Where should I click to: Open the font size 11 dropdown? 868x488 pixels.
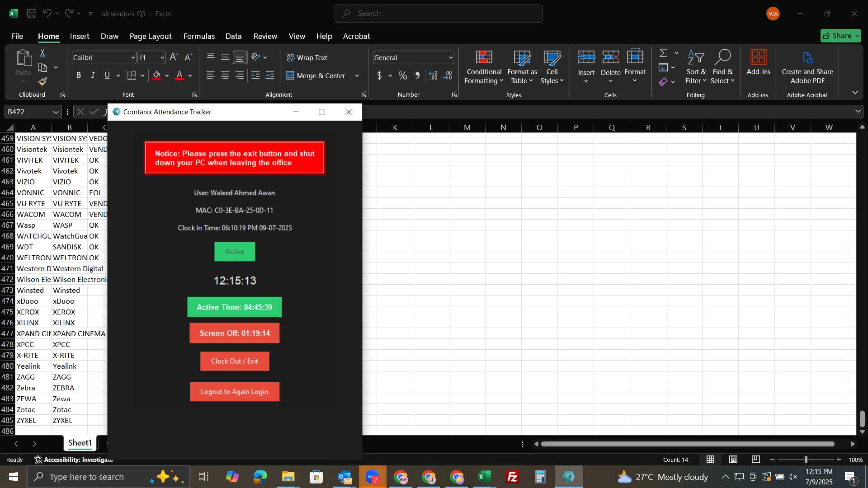[x=162, y=57]
